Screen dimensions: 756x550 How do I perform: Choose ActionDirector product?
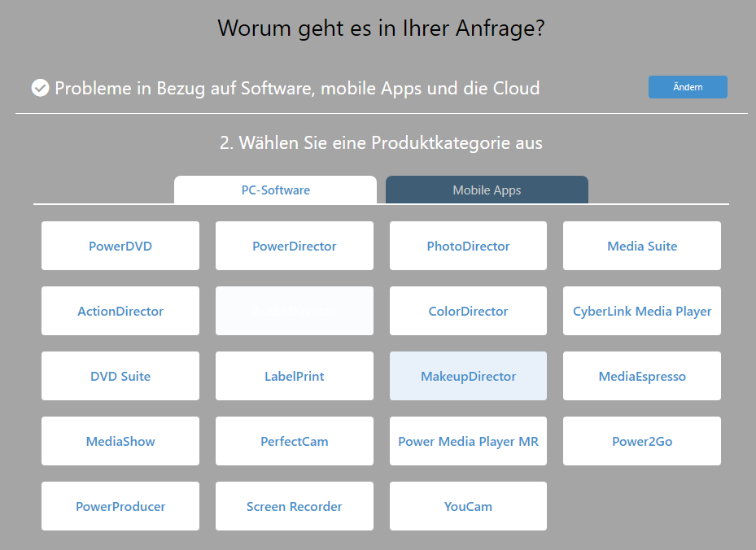[120, 311]
